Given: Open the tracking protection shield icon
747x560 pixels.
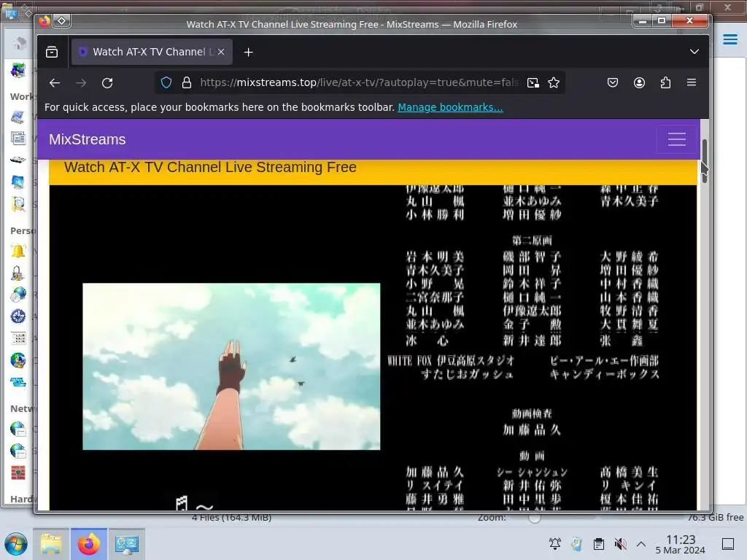Looking at the screenshot, I should (166, 83).
